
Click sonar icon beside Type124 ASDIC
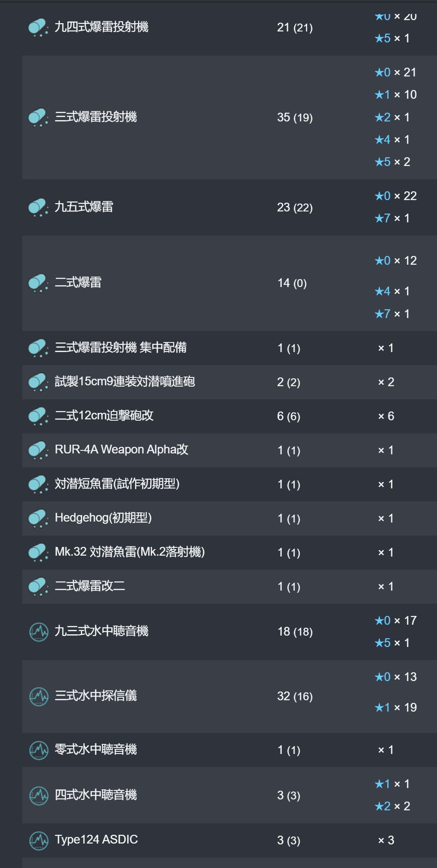pos(38,840)
